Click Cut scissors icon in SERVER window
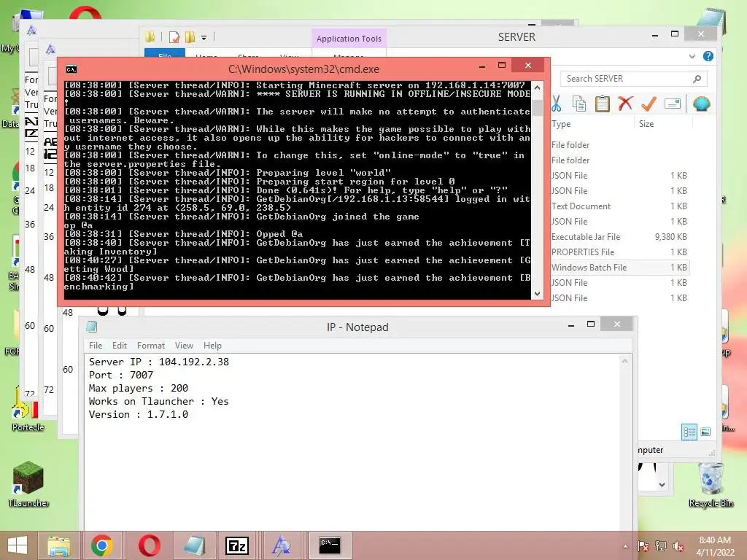This screenshot has height=560, width=747. coord(556,104)
